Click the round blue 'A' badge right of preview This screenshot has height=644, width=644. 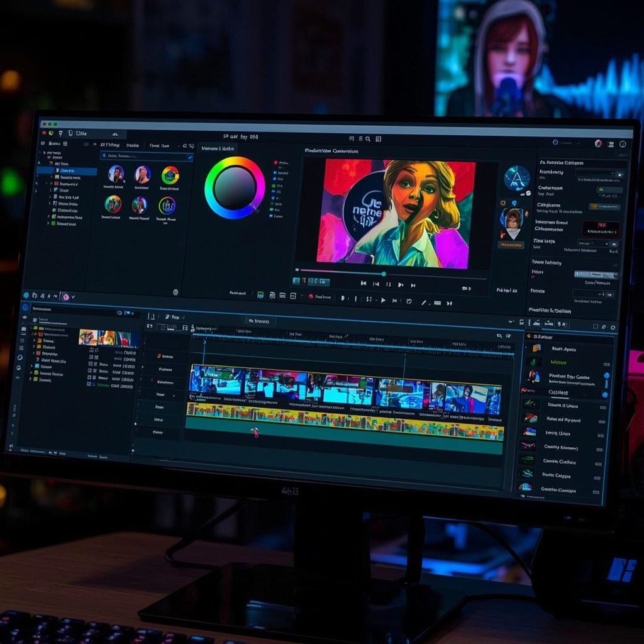click(x=517, y=178)
